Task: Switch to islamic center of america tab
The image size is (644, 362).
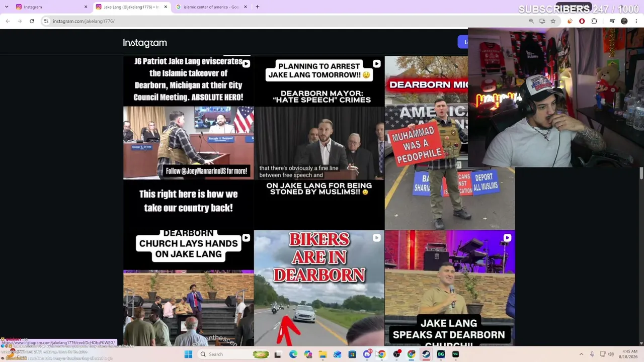Action: 211,7
